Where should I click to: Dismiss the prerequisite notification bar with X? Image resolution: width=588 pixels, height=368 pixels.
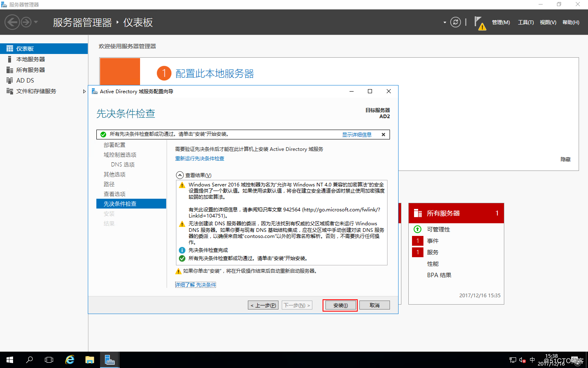(383, 135)
